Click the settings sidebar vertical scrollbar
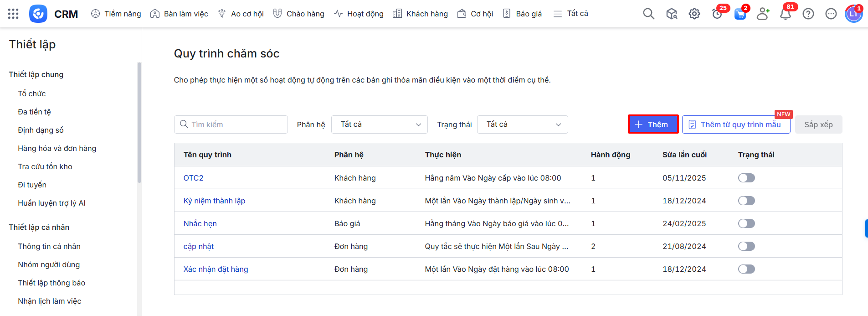Screen dimensions: 868x316 pos(139,123)
